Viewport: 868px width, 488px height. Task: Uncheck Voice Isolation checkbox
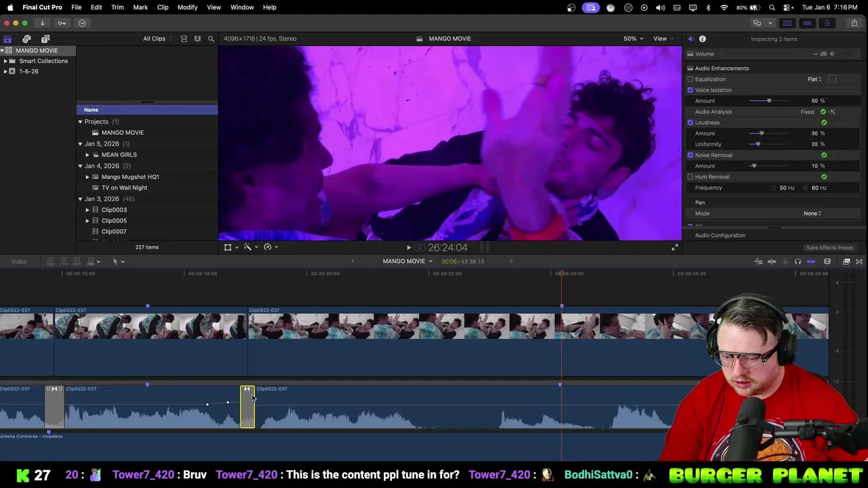[x=690, y=90]
